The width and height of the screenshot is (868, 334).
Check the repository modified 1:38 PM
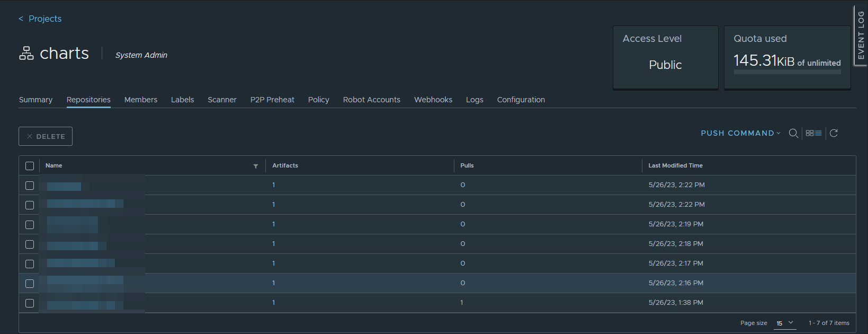(x=30, y=303)
